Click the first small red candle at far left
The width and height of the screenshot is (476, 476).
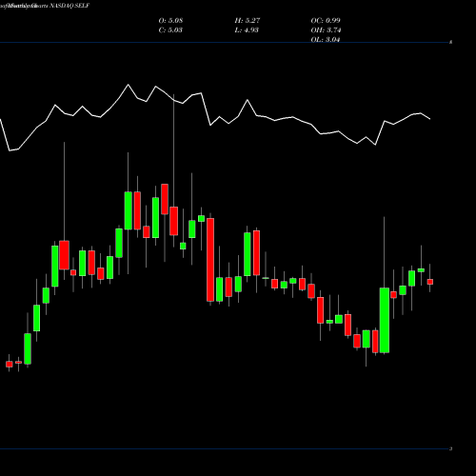click(10, 365)
